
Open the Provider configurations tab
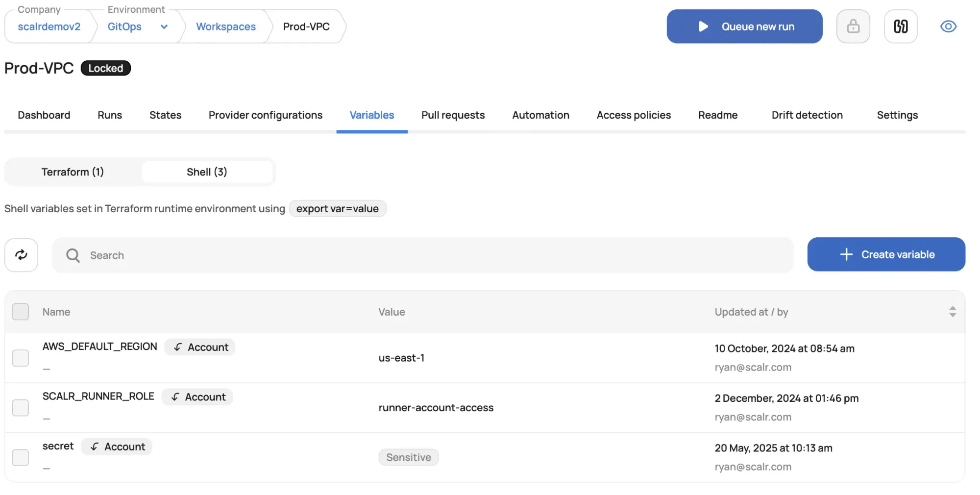coord(266,115)
